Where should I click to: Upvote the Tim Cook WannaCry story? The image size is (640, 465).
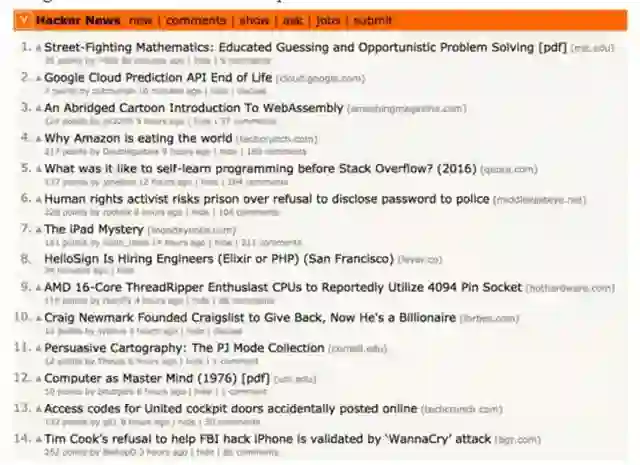point(38,440)
